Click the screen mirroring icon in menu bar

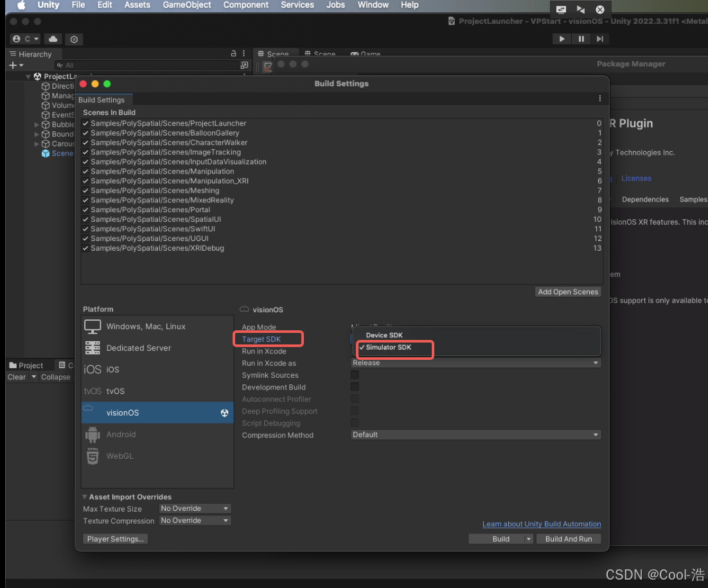tap(561, 10)
